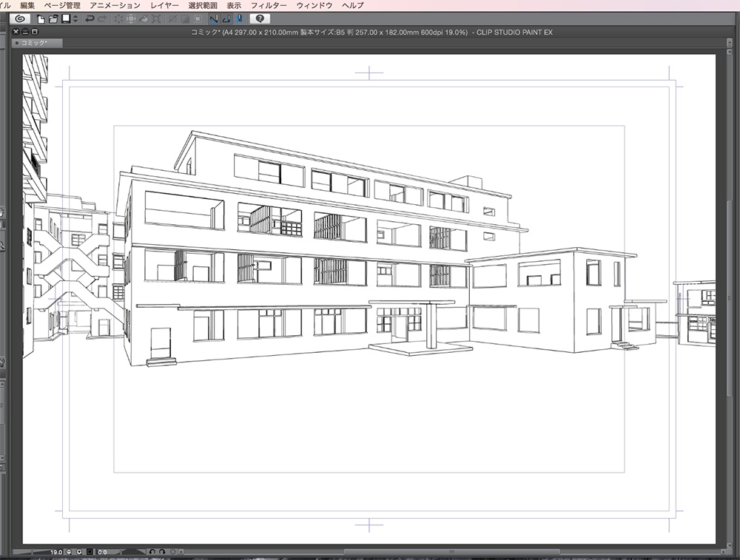Zoom in with the plus magnifier
Screen dimensions: 740x560
click(x=79, y=552)
